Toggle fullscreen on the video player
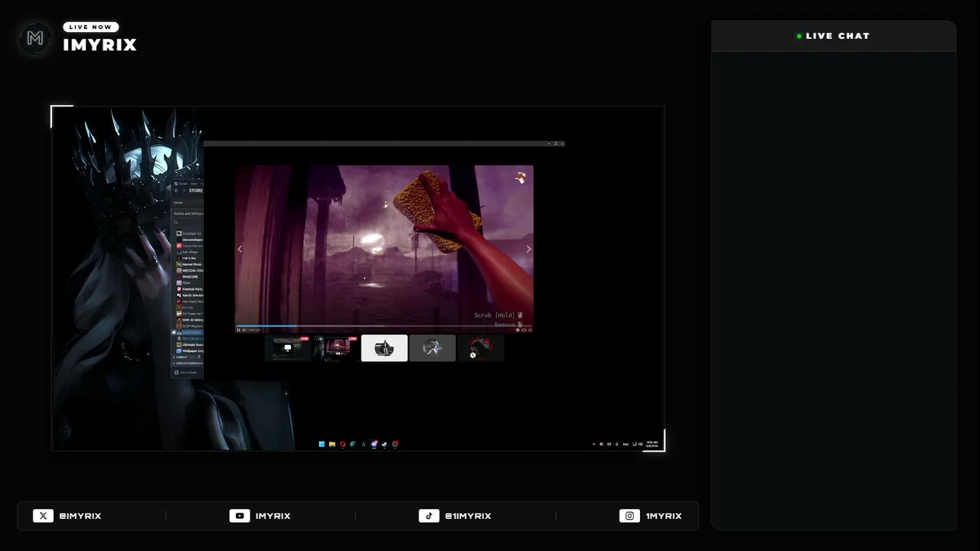The width and height of the screenshot is (980, 551). click(530, 330)
